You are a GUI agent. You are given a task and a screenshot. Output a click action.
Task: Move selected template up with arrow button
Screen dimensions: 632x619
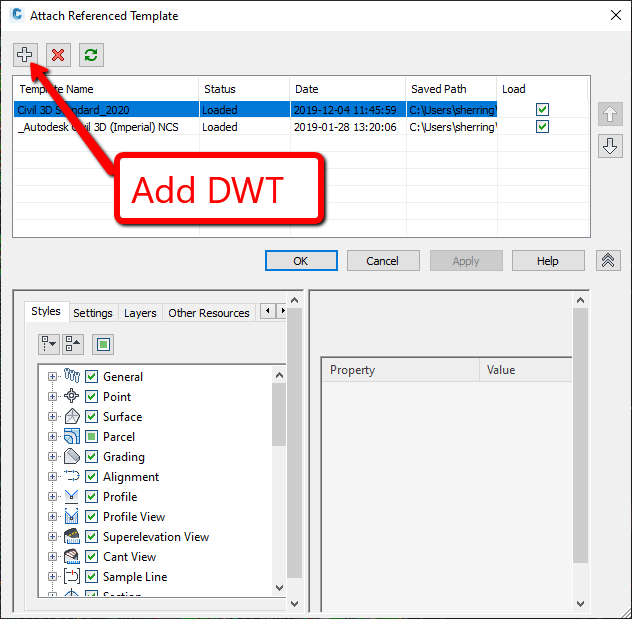pyautogui.click(x=610, y=114)
